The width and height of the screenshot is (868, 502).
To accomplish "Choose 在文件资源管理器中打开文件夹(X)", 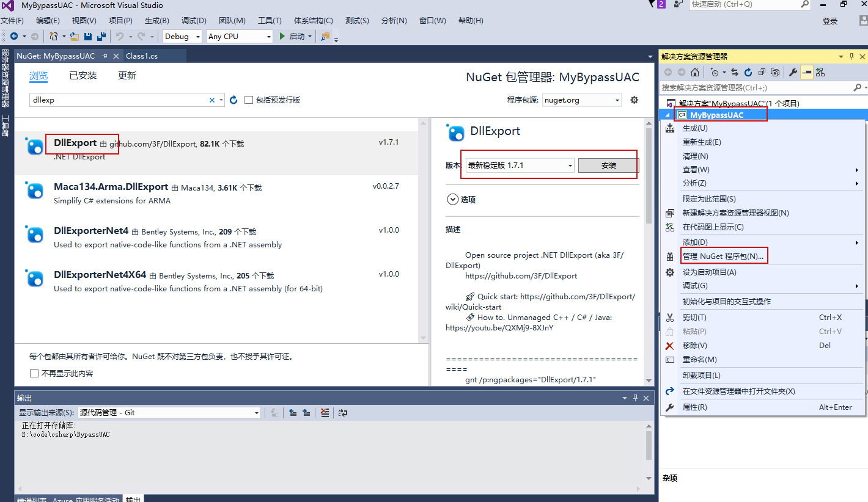I will [738, 391].
